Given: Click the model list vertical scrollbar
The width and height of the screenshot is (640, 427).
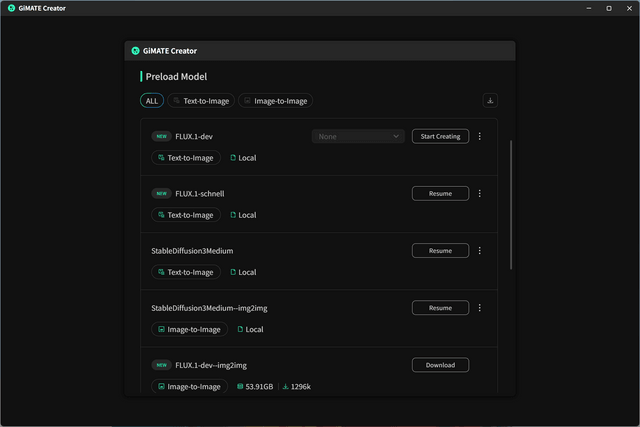Looking at the screenshot, I should (x=511, y=205).
